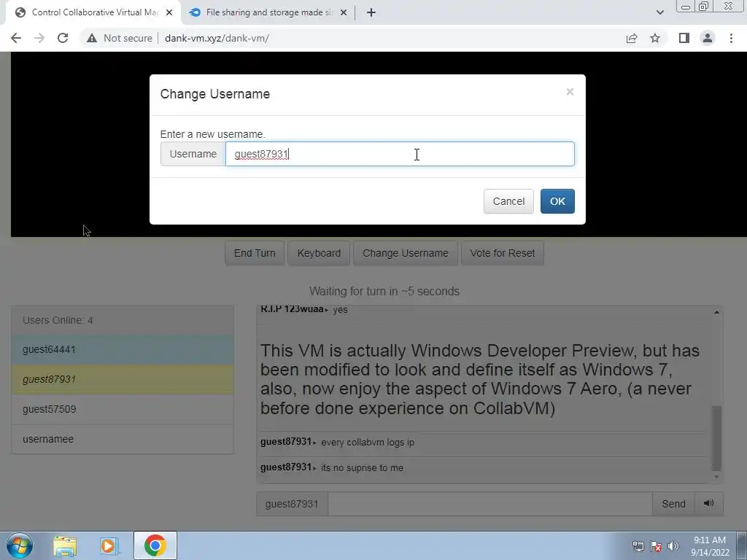Screen dimensions: 747x560
Task: Click the End Turn button
Action: (x=255, y=253)
